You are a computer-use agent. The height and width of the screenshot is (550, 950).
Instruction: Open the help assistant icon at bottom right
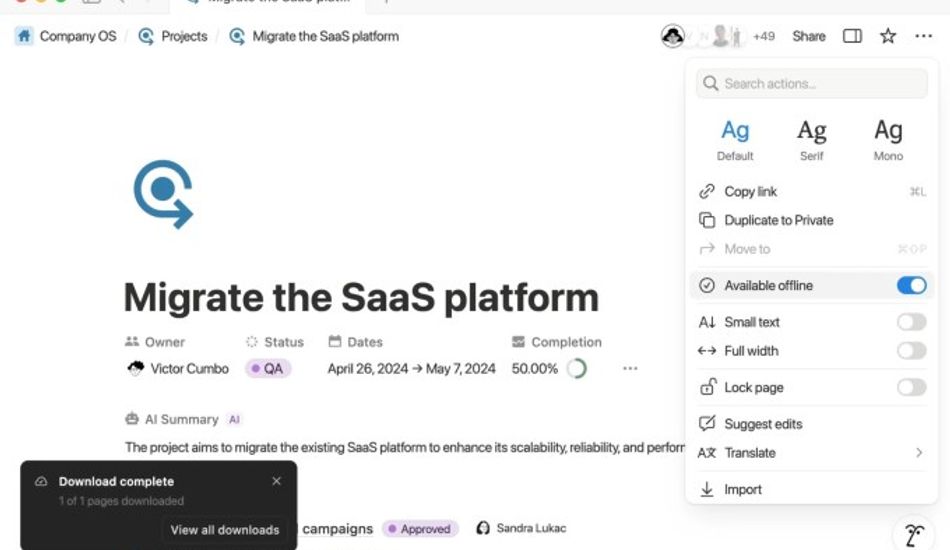(x=913, y=535)
